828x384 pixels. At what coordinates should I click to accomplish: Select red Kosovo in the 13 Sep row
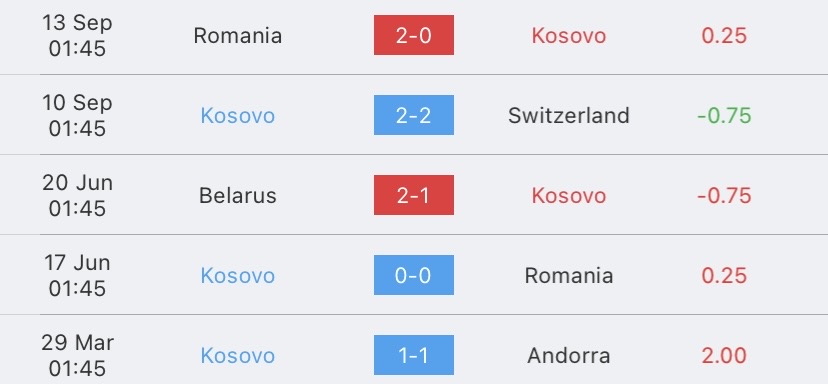tap(569, 35)
